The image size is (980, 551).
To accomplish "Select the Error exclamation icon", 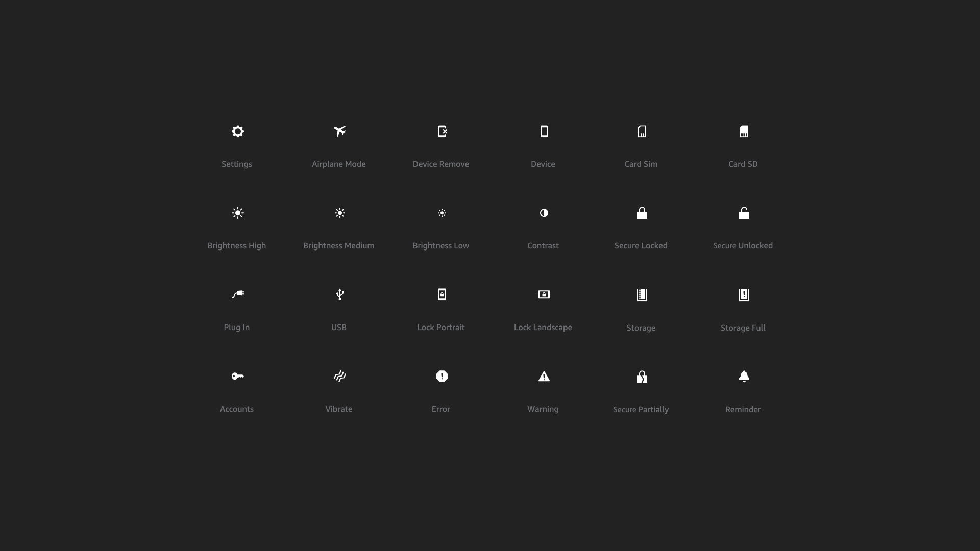I will click(x=442, y=376).
